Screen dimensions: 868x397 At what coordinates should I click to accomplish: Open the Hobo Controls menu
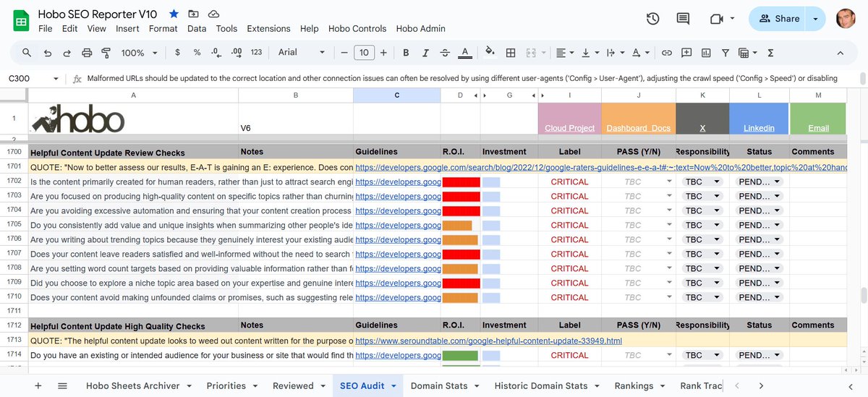[x=357, y=29]
